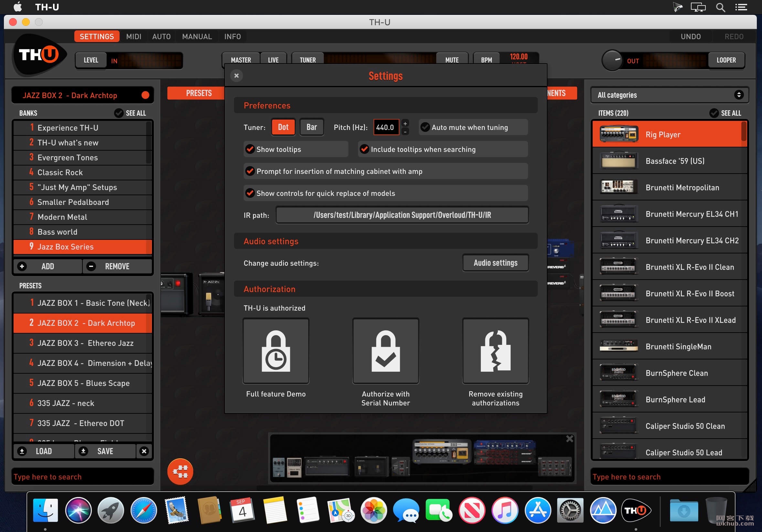Screen dimensions: 762x532
Task: Open System Preferences from the Dock
Action: tap(570, 510)
